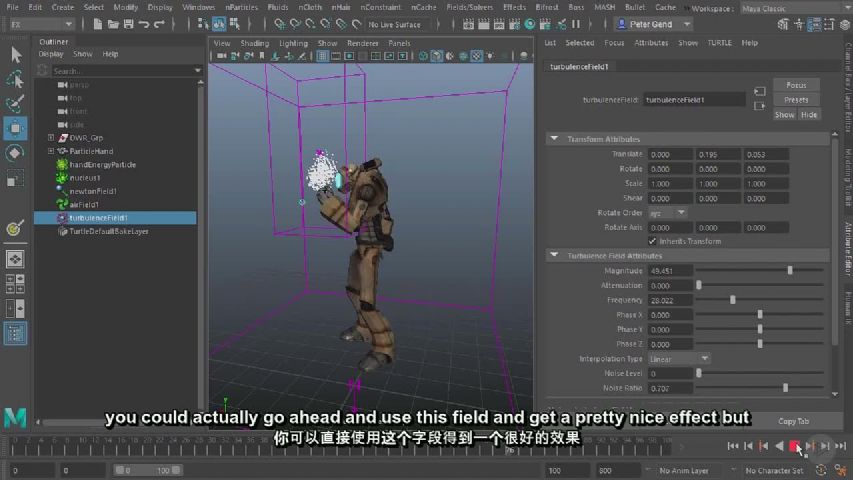Image resolution: width=853 pixels, height=480 pixels.
Task: Activate the Scale tool
Action: tap(15, 178)
